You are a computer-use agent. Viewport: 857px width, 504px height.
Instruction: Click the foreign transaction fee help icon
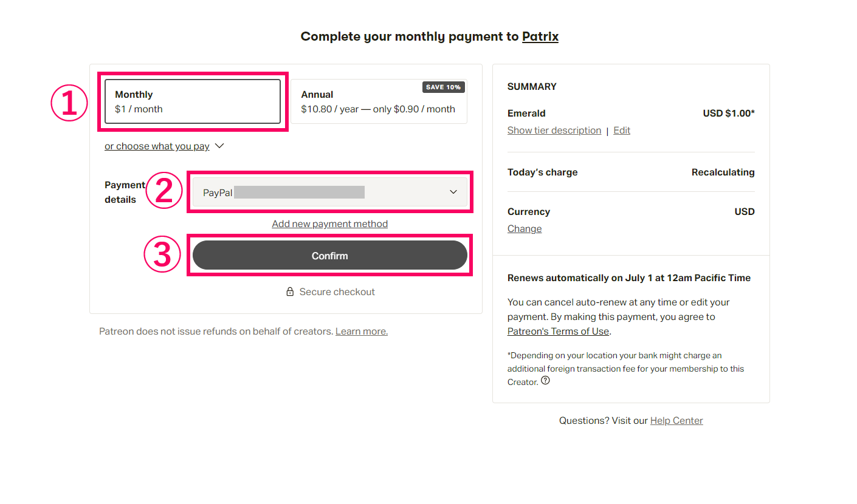[x=545, y=381]
